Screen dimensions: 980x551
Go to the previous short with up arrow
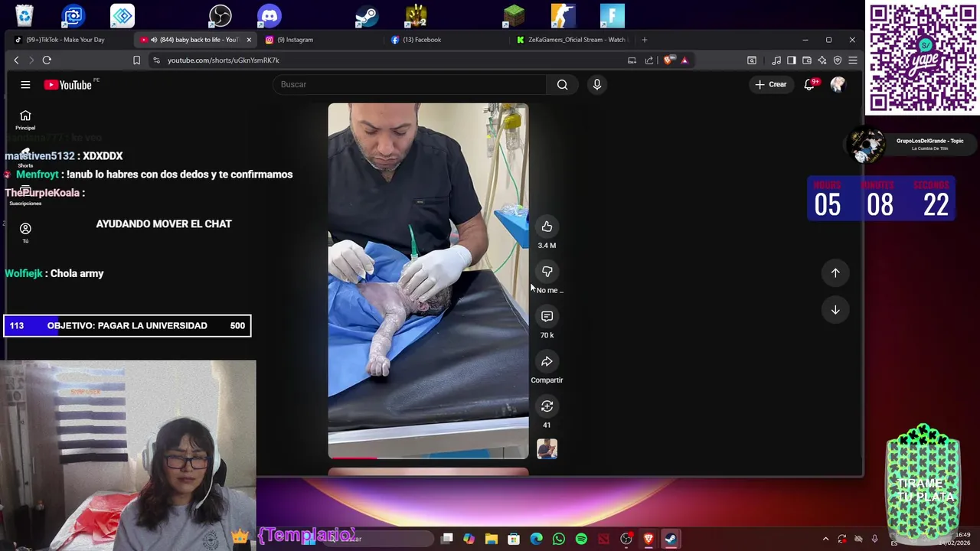coord(835,272)
